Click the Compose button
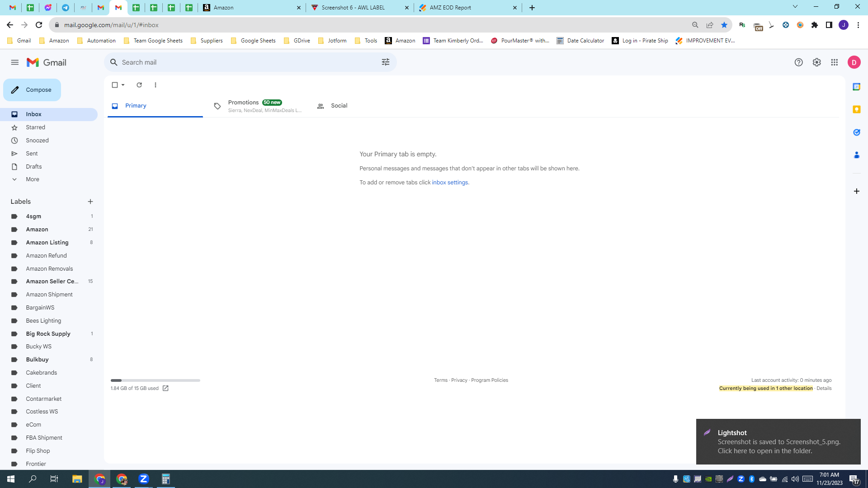The height and width of the screenshot is (488, 868). [32, 90]
